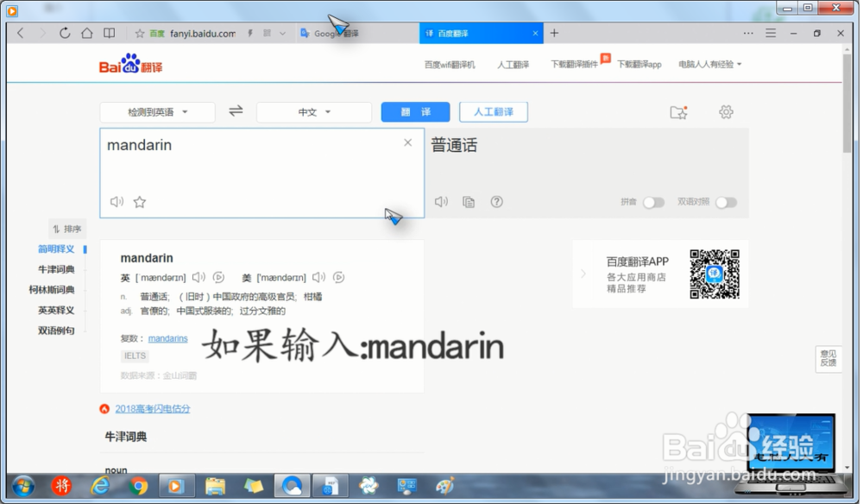Launch Internet Explorer from taskbar
The width and height of the screenshot is (863, 504).
[x=99, y=487]
